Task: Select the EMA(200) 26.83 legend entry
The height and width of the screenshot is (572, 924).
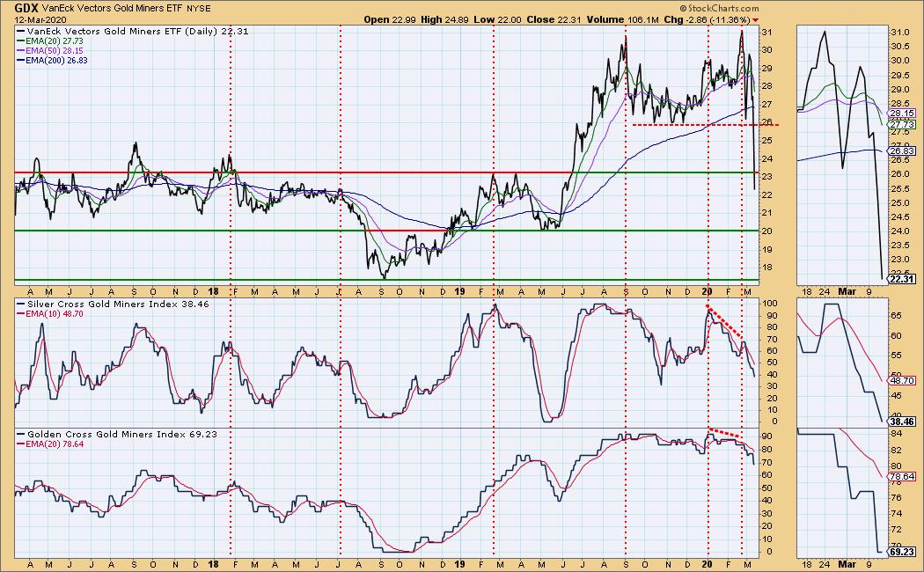Action: pyautogui.click(x=56, y=60)
